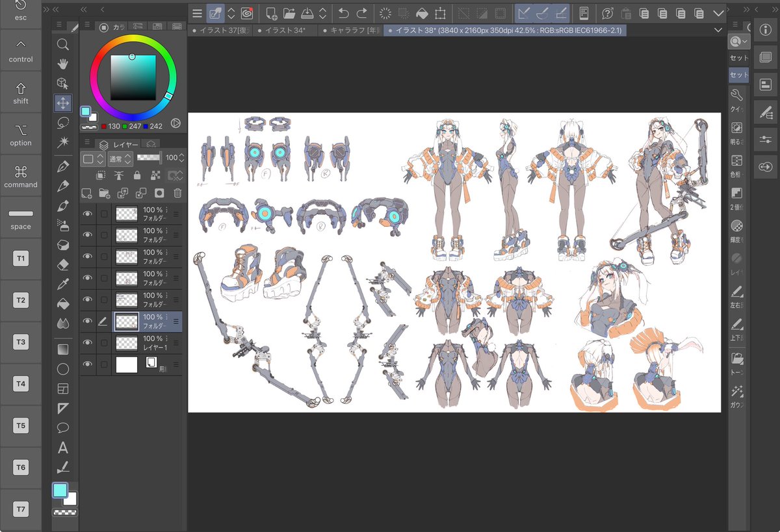Screen dimensions: 780x532
Task: Toggle visibility eye of レイヤー1 layer
Action: [x=87, y=342]
